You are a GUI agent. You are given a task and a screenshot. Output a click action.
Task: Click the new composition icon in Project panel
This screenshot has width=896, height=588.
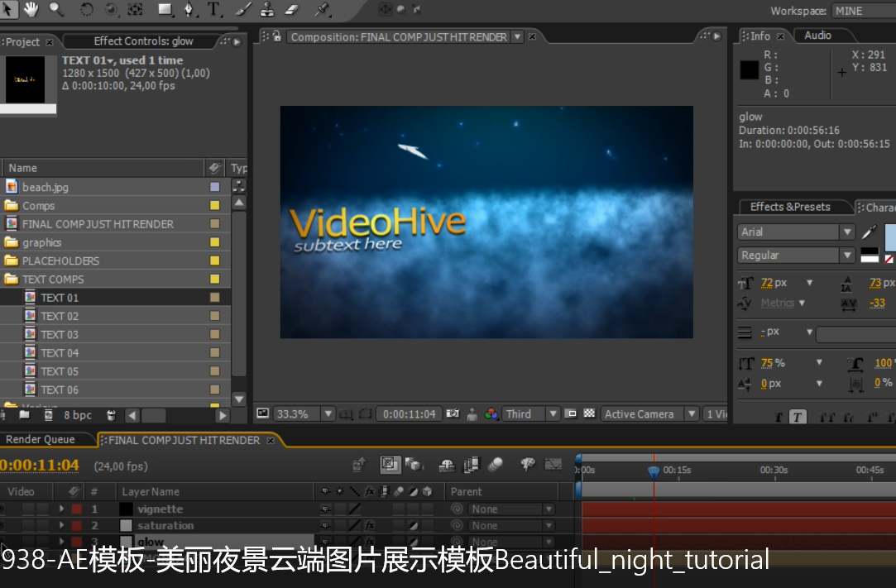[x=49, y=415]
